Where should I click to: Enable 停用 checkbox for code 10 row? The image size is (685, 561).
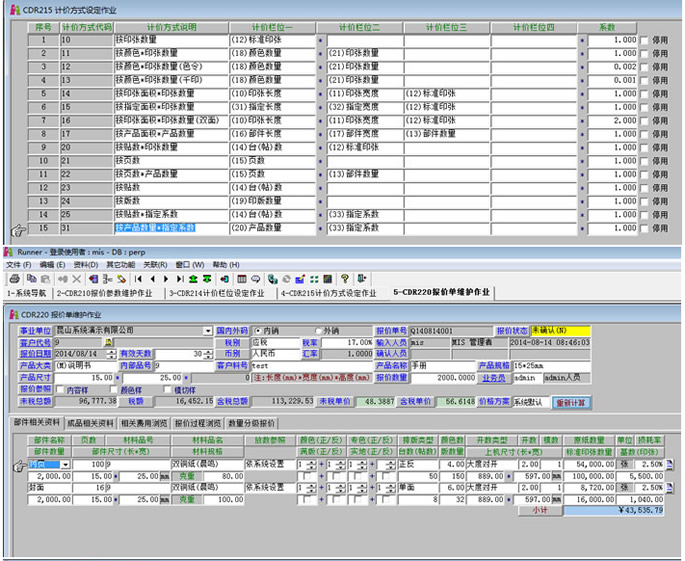point(642,41)
